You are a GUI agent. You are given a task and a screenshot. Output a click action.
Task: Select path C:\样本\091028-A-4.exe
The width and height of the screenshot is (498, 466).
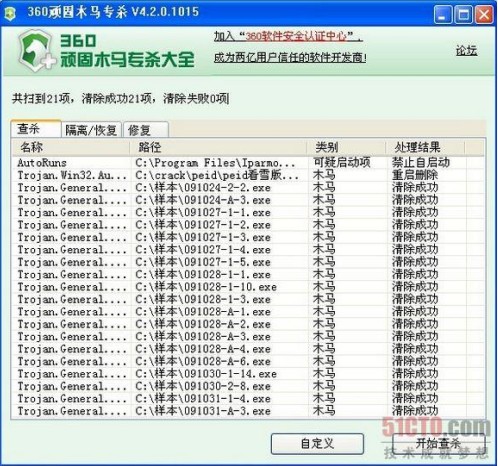tap(203, 349)
